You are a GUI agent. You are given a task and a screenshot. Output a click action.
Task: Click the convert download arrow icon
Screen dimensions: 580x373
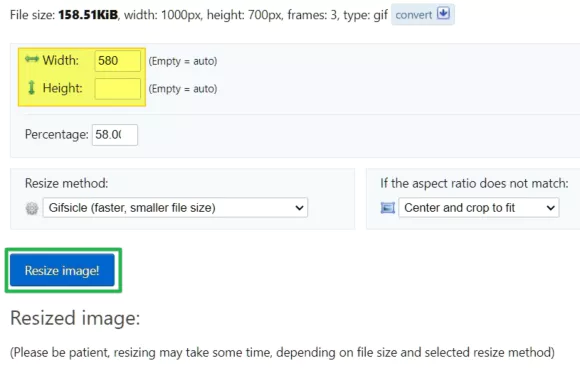(443, 14)
